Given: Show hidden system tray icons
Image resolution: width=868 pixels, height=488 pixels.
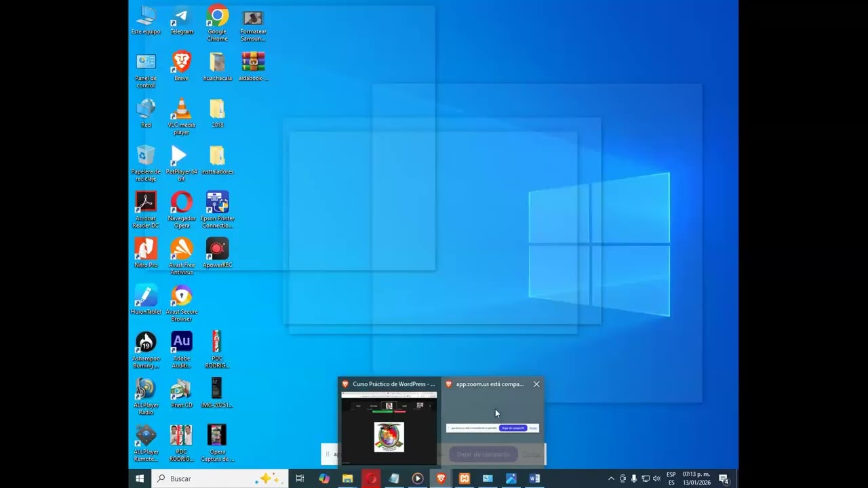Looking at the screenshot, I should pyautogui.click(x=611, y=479).
